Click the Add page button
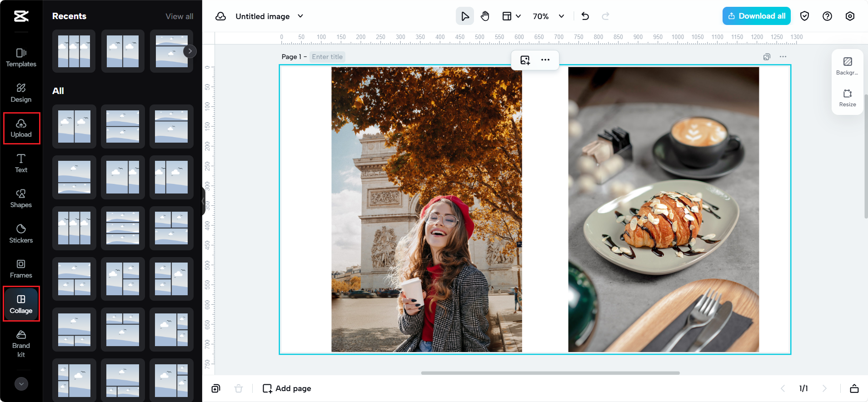This screenshot has height=402, width=868. [287, 388]
